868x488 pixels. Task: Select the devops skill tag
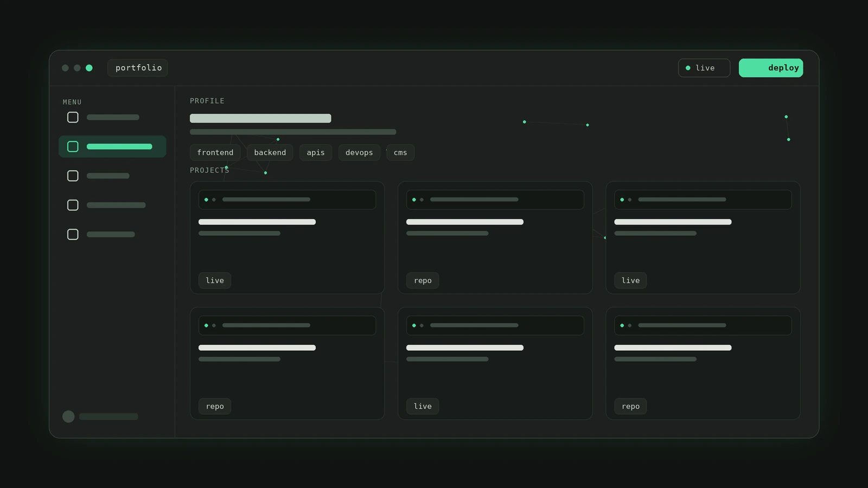[x=359, y=152]
